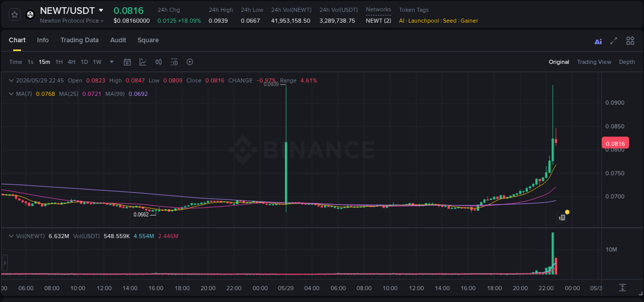This screenshot has height=302, width=644.
Task: Click the 24h change +18.09% value
Action: [189, 21]
